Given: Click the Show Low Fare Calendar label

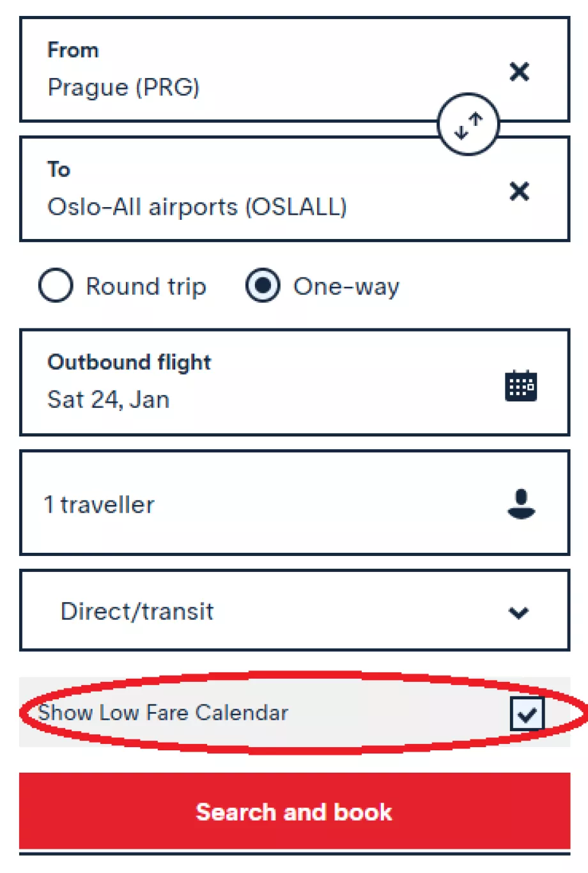Looking at the screenshot, I should click(x=164, y=713).
